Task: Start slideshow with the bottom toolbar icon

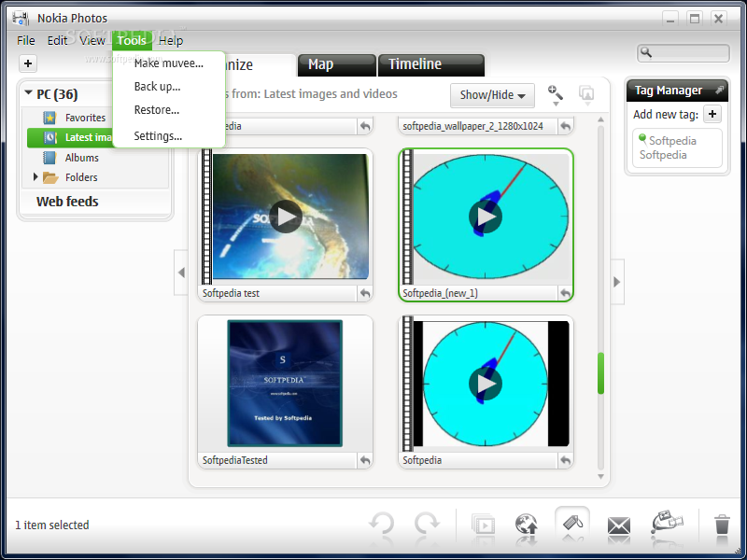Action: coord(483,525)
